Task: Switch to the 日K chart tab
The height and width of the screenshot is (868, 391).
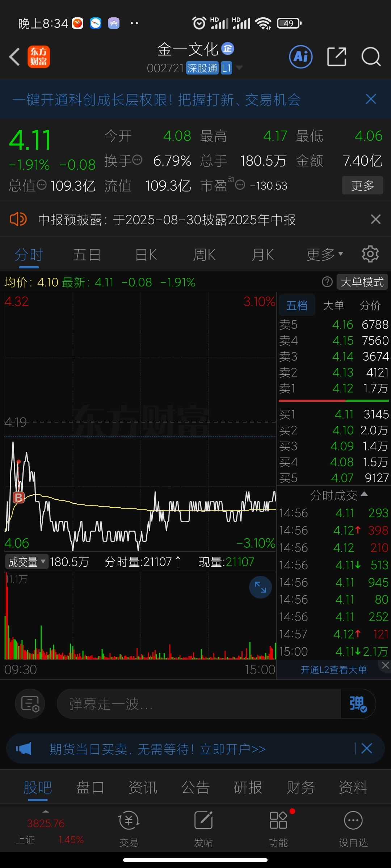Action: (146, 255)
